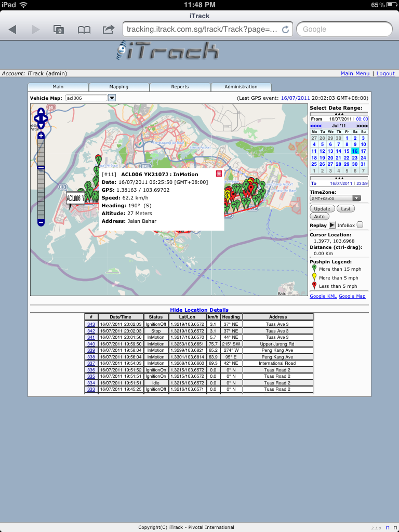Go to next month in calendar
The image size is (399, 532).
362,126
